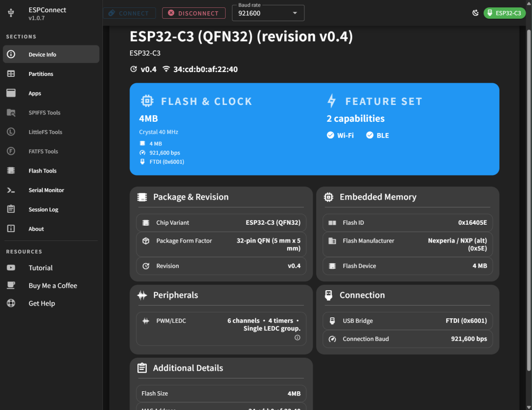Click the Flash Tools chip icon

(11, 171)
